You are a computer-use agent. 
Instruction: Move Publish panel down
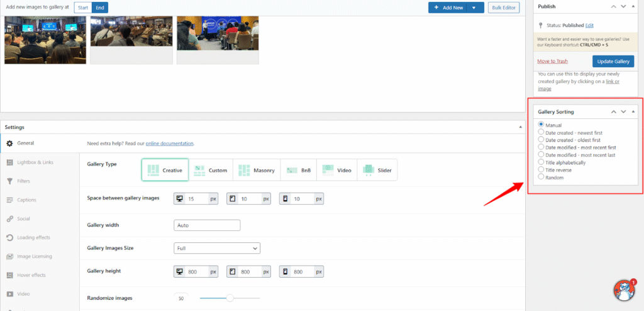(623, 6)
